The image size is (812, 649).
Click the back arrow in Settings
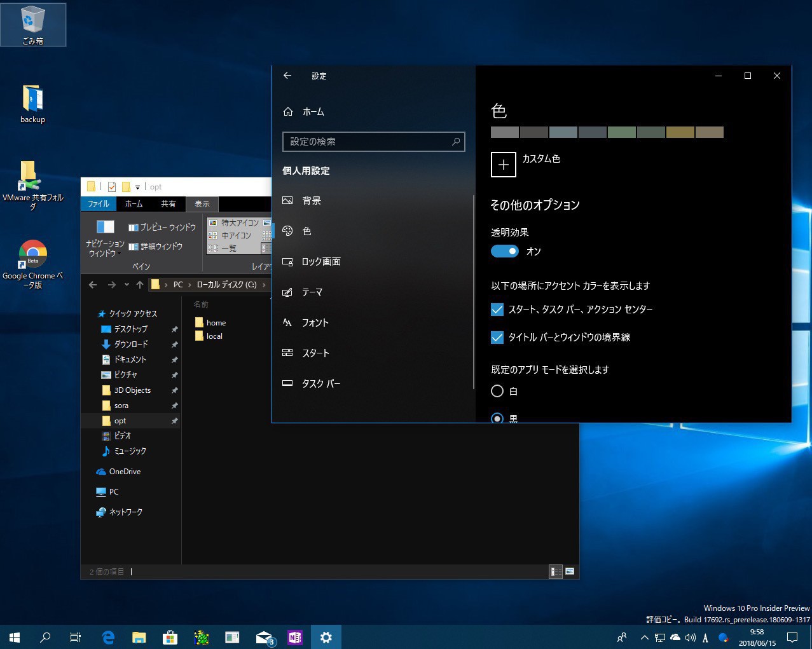tap(287, 76)
